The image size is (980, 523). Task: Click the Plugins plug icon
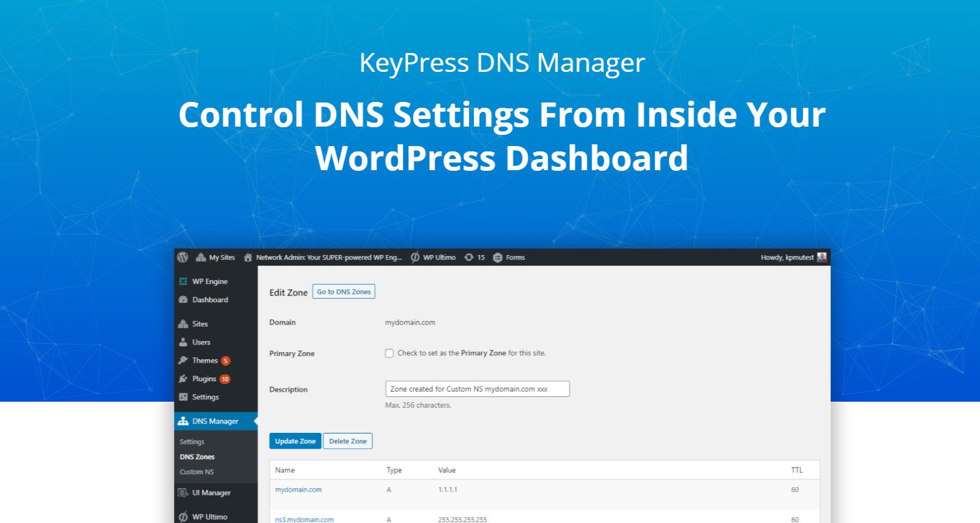[183, 379]
